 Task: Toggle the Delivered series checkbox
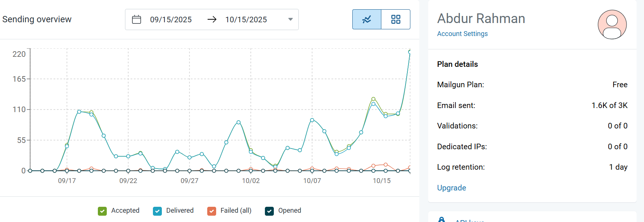(x=157, y=211)
